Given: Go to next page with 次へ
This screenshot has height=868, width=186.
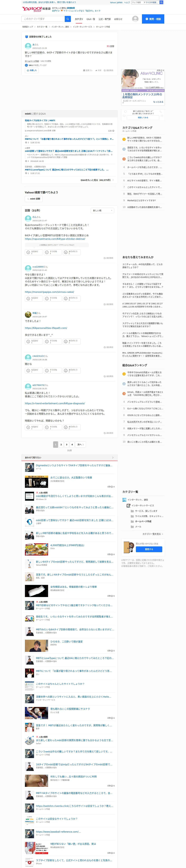Looking at the screenshot, I should click(x=80, y=445).
